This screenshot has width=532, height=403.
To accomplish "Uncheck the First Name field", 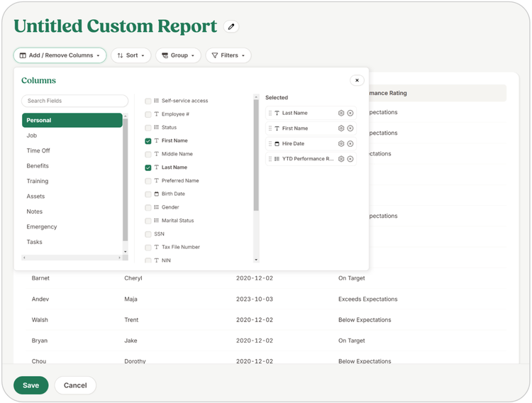I will 148,141.
